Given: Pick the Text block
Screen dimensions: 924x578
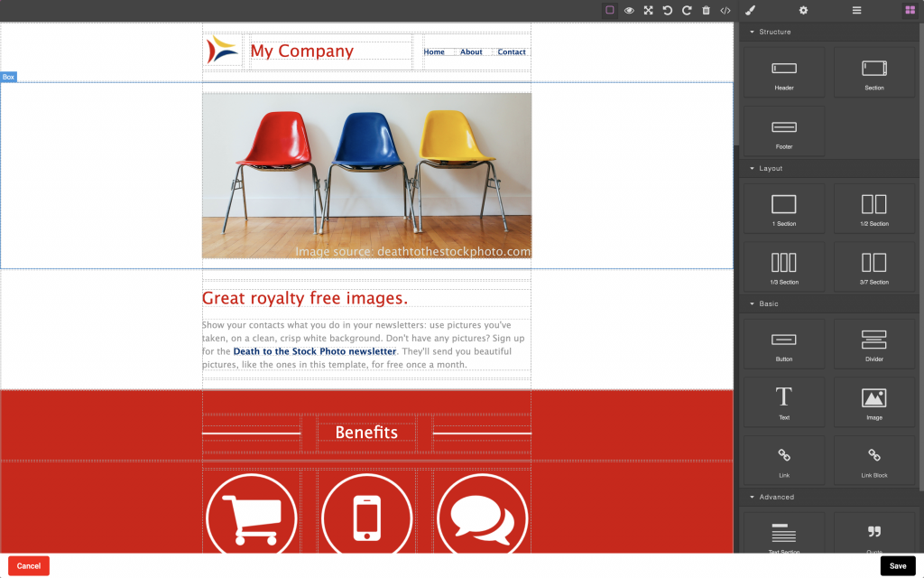Looking at the screenshot, I should [784, 402].
